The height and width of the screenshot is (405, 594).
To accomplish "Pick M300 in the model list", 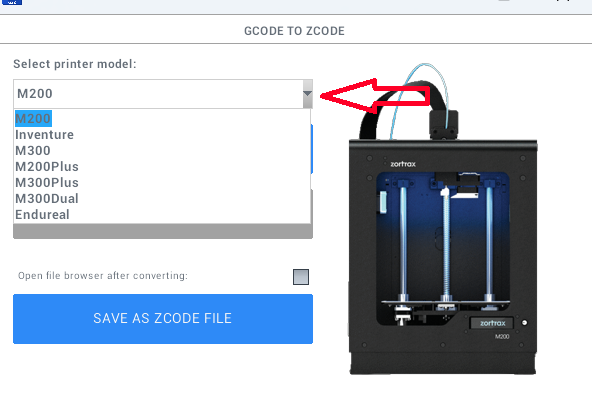I will coord(33,150).
